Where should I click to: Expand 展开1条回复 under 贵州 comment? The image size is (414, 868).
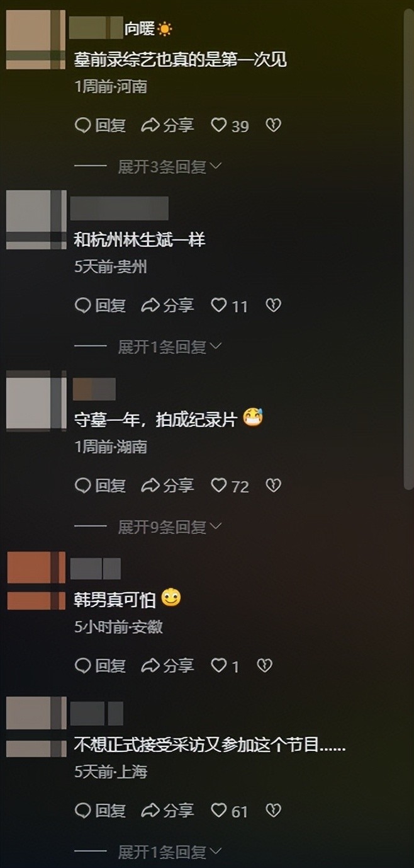pos(169,346)
